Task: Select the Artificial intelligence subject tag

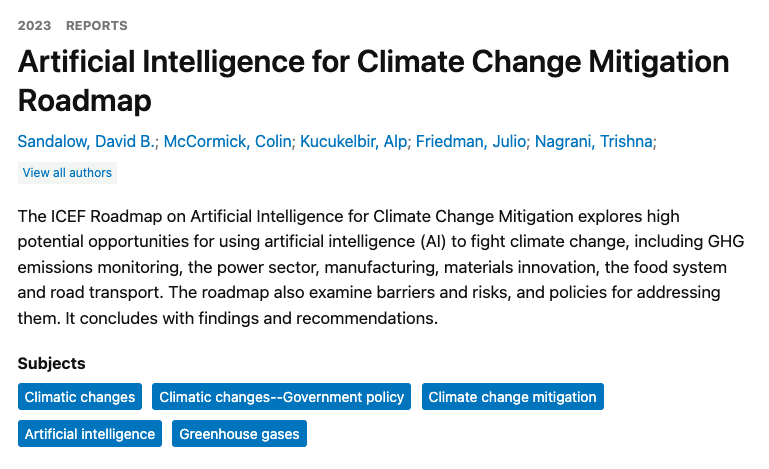Action: [90, 434]
